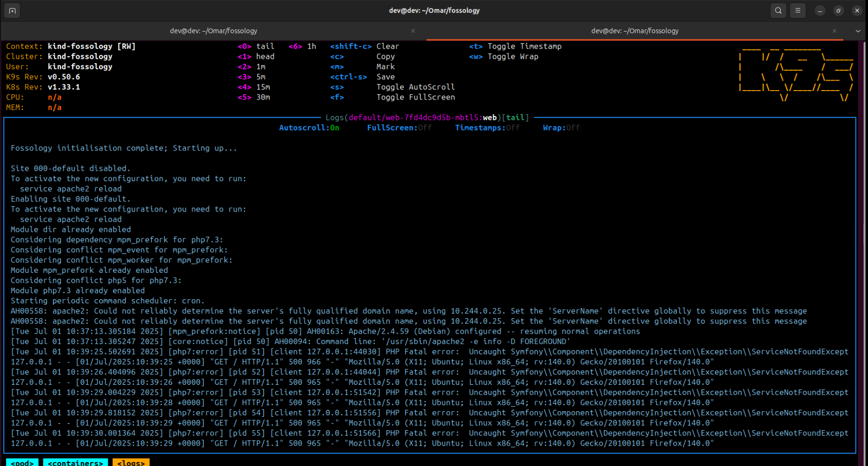Click 'Module mpm_prefork already enabled' log line

(90, 270)
